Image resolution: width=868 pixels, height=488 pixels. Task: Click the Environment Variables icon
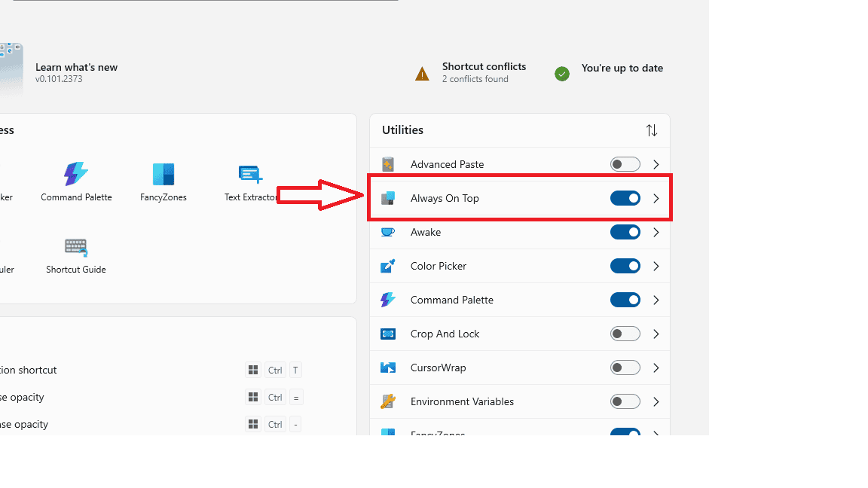388,401
